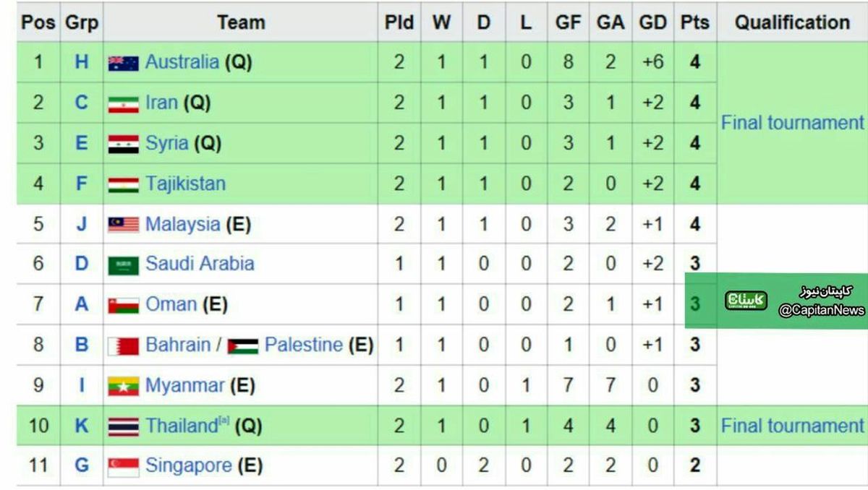This screenshot has height=490, width=868.
Task: Open the top Final tournament link
Action: pyautogui.click(x=792, y=123)
